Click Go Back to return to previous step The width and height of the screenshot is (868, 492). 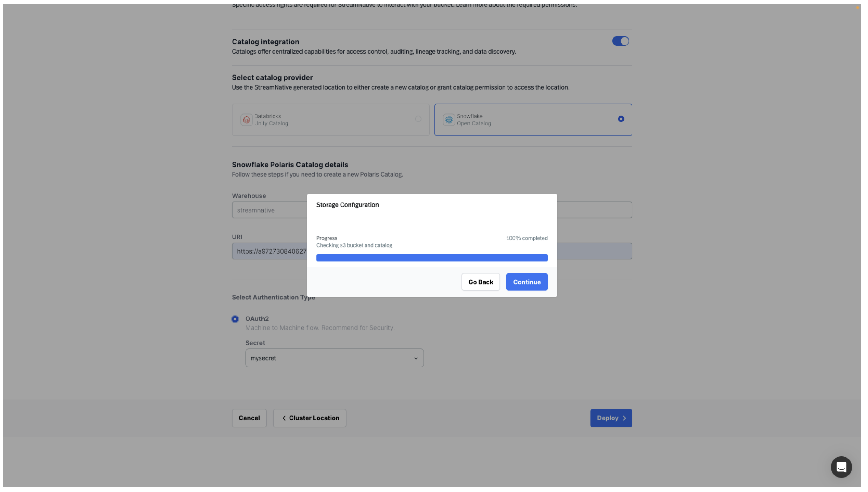pos(480,281)
